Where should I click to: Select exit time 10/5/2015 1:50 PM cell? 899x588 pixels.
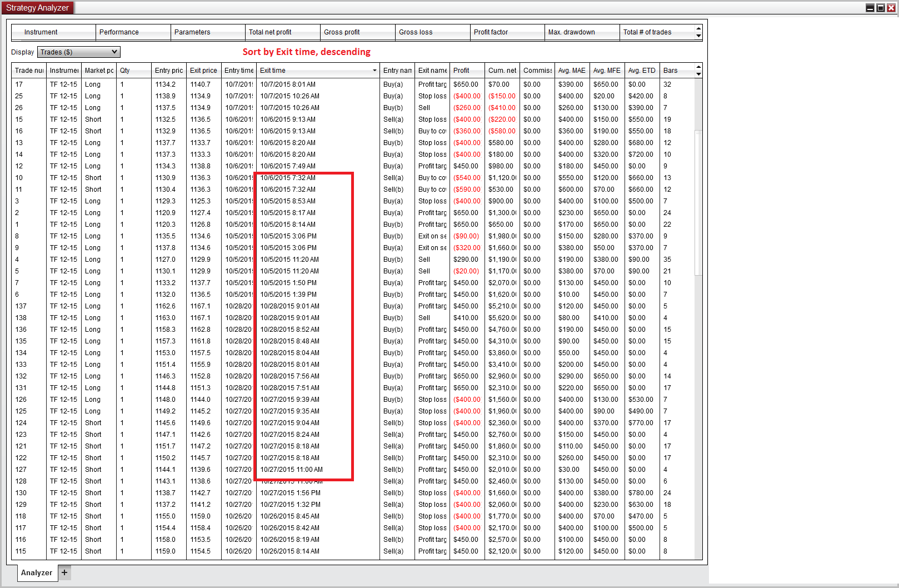click(318, 283)
